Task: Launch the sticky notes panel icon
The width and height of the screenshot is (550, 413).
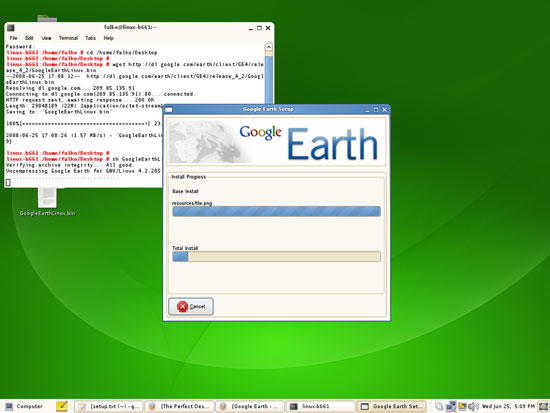Action: (x=62, y=406)
